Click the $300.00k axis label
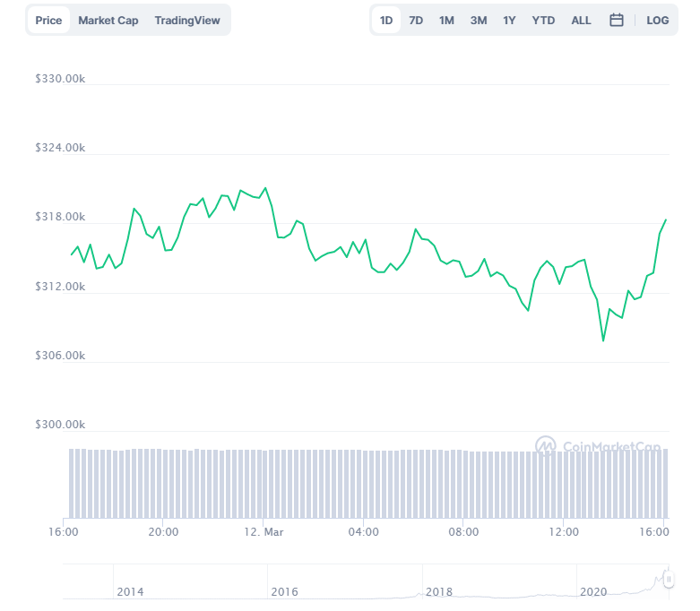Image resolution: width=700 pixels, height=611 pixels. (60, 424)
